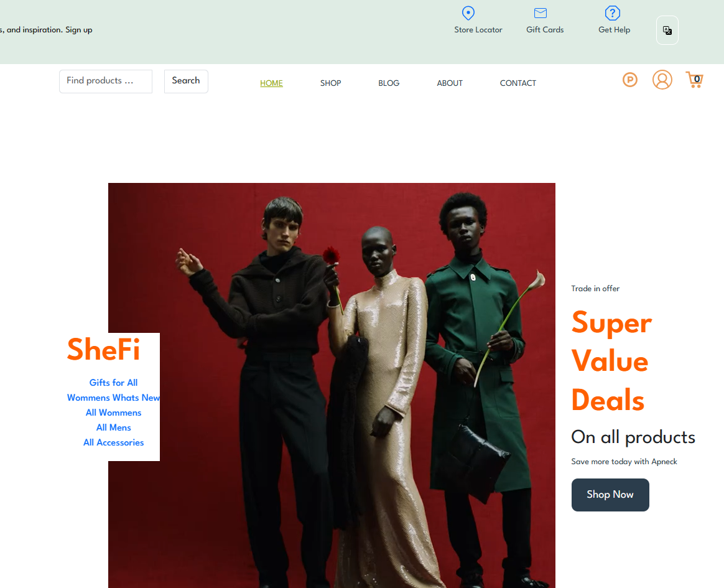This screenshot has height=588, width=724.
Task: Open the Wommens Whats New link
Action: point(114,398)
